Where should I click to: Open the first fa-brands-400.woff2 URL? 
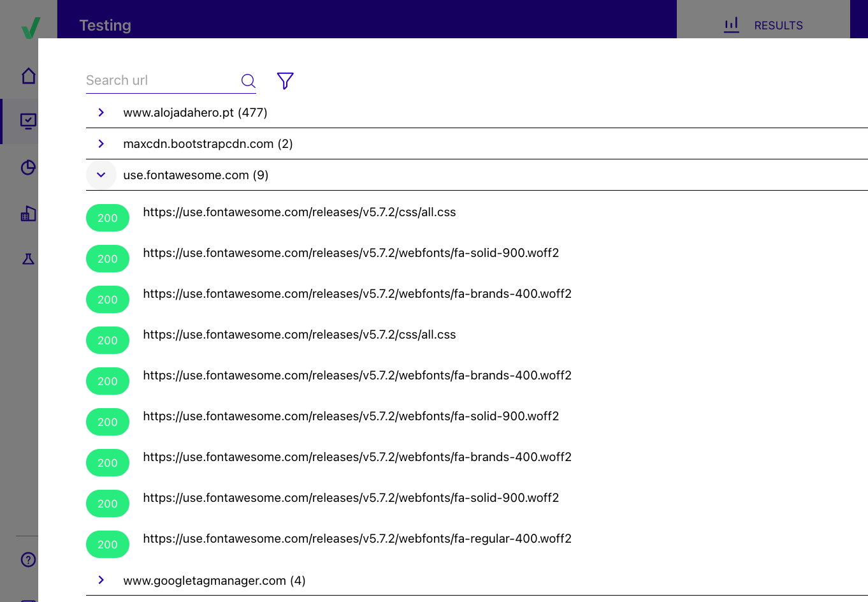click(x=357, y=294)
